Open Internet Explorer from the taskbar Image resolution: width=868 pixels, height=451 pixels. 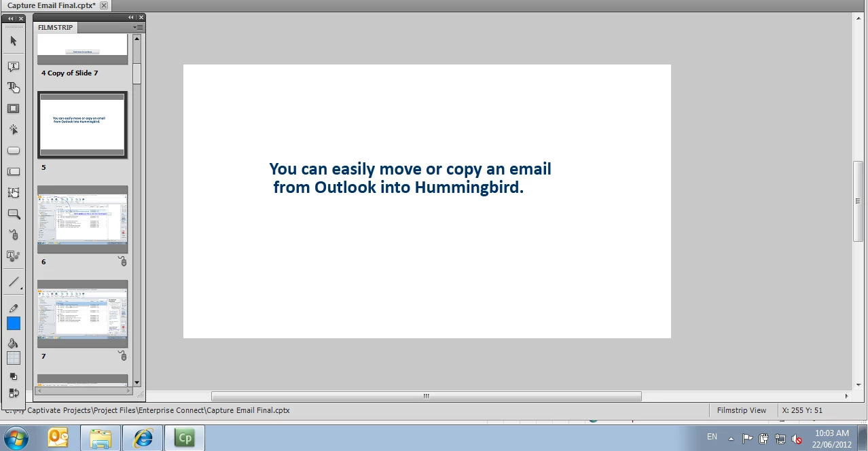(143, 438)
